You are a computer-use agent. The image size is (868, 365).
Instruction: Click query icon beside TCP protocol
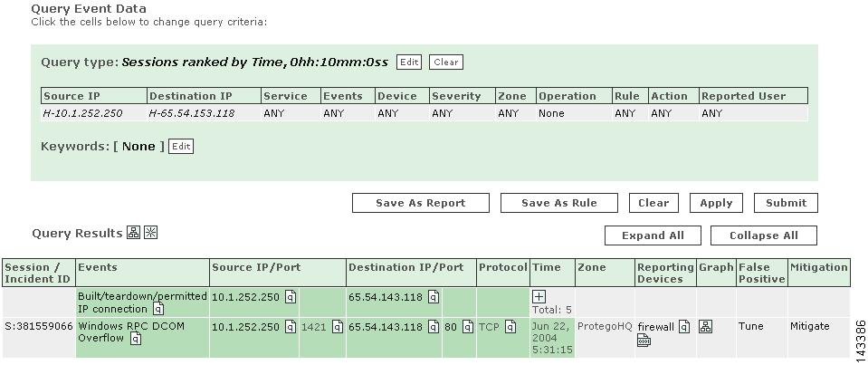click(510, 327)
